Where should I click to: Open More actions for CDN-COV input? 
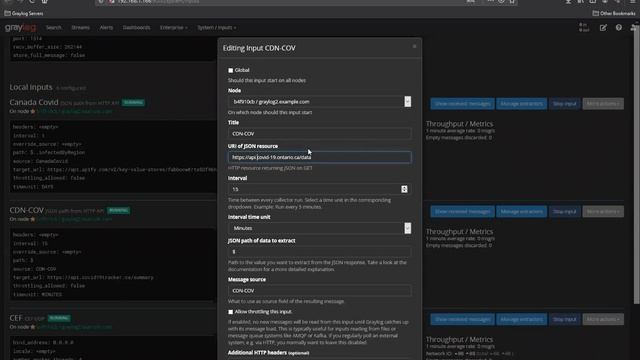tap(603, 211)
